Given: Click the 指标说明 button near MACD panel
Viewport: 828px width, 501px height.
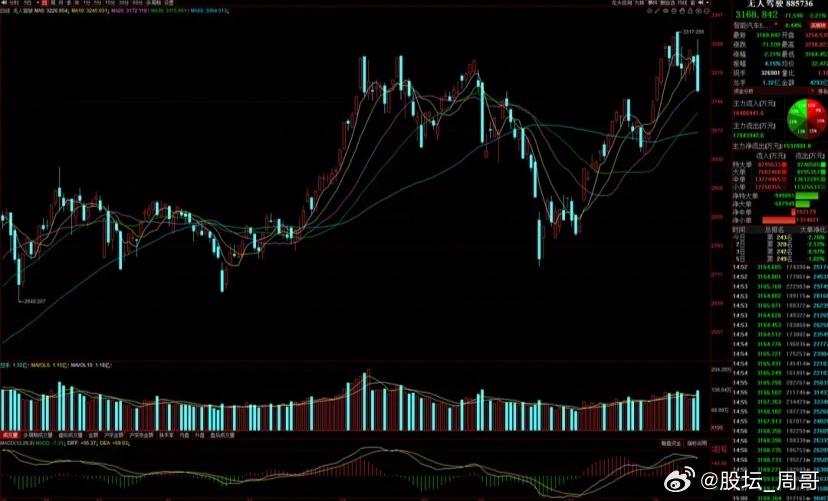Looking at the screenshot, I should click(698, 443).
